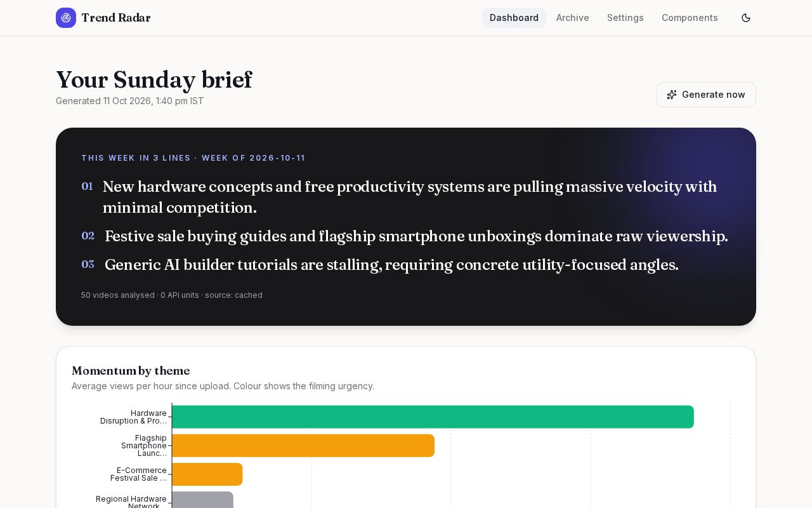Click 'THIS WEEK IN 3 LINES' label
The image size is (812, 508).
click(136, 158)
